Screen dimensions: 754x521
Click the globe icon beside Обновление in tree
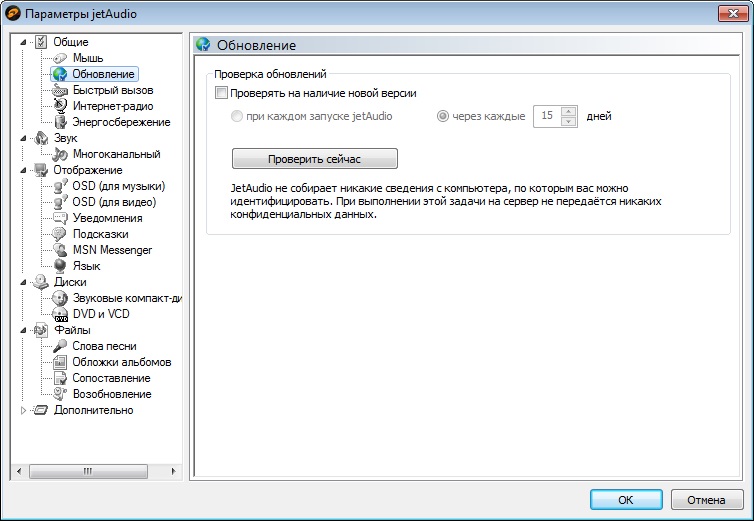point(60,74)
